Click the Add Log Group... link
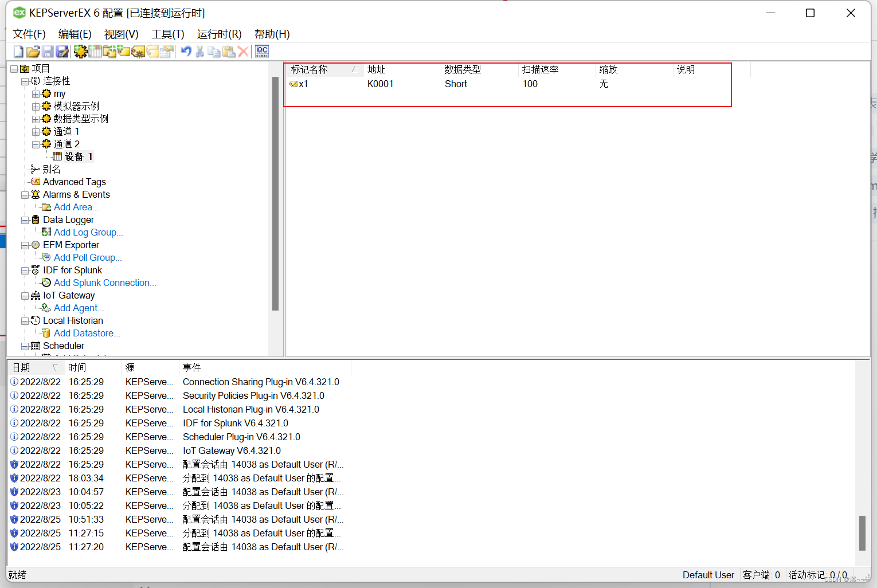Viewport: 877px width, 588px height. [x=88, y=232]
